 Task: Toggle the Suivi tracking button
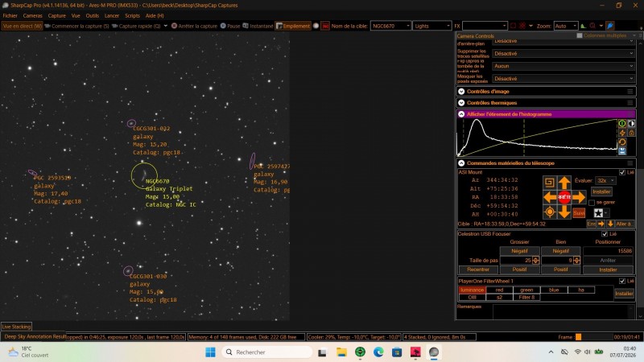[x=579, y=212]
